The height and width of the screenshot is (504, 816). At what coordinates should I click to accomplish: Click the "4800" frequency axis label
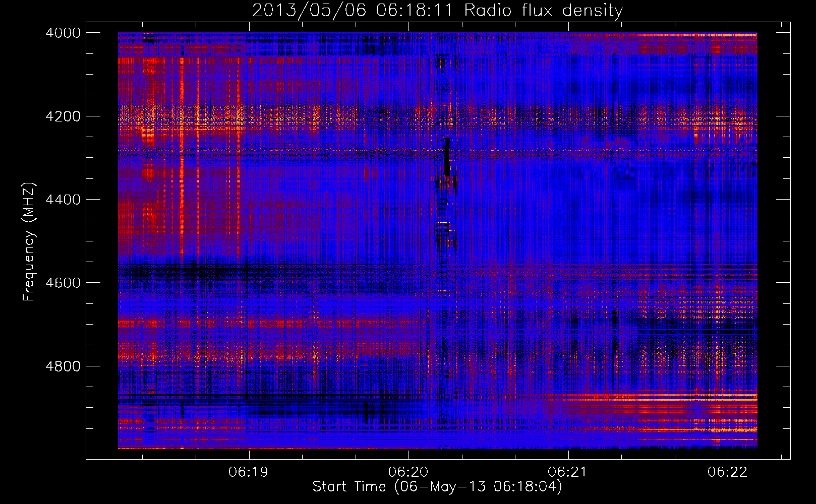coord(63,366)
